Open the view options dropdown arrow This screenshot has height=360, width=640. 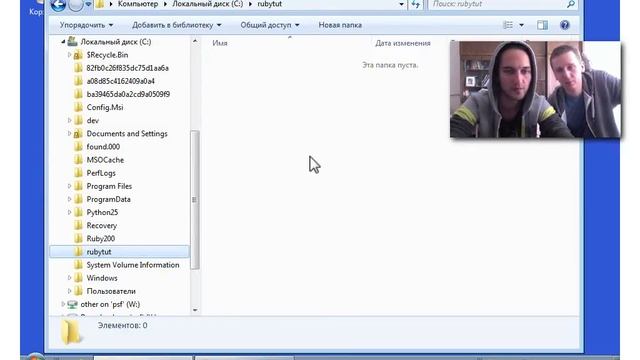[521, 25]
